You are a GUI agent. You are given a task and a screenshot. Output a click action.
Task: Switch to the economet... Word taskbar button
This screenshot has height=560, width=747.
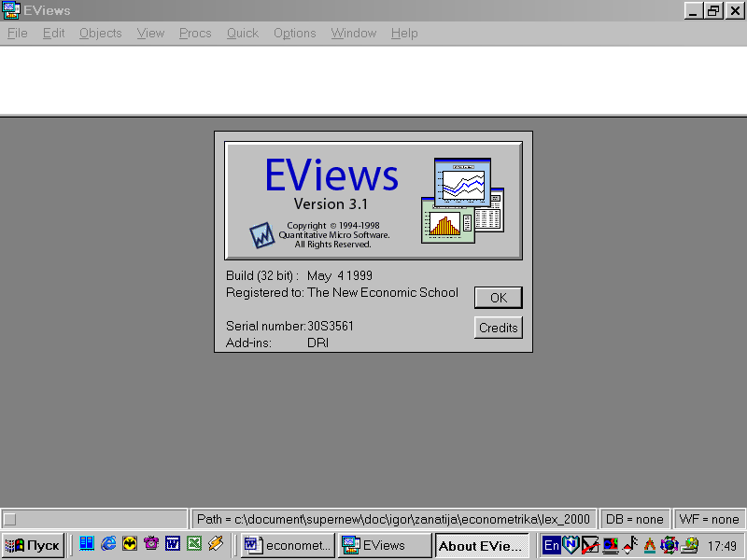(x=288, y=545)
